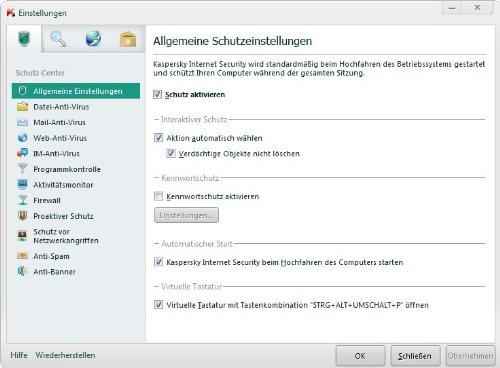Open Proaktiver Schutz settings

63,216
